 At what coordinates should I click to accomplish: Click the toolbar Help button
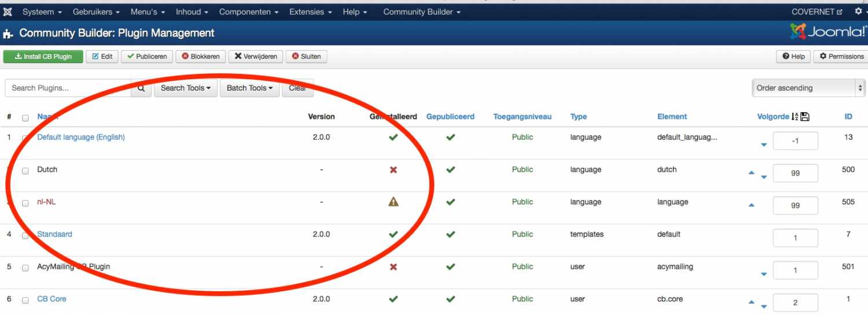point(793,56)
